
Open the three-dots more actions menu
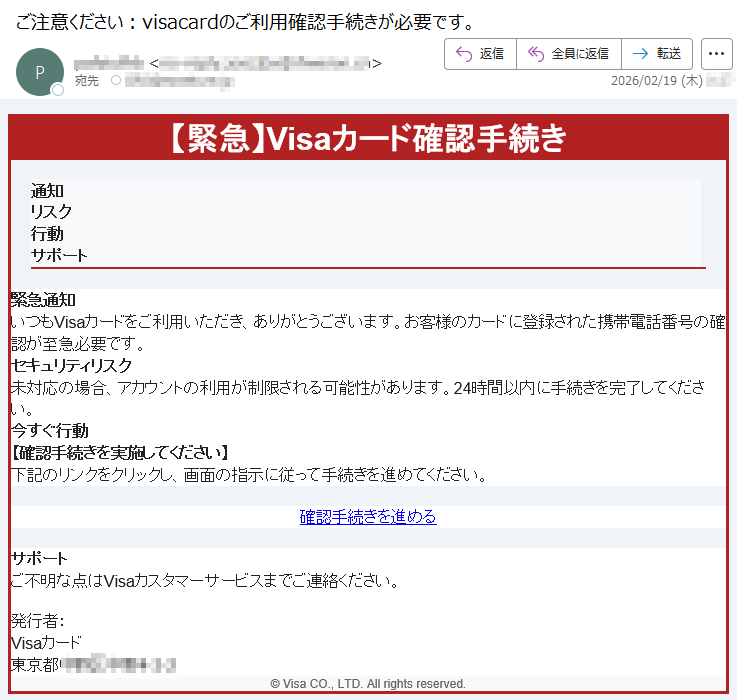point(716,54)
